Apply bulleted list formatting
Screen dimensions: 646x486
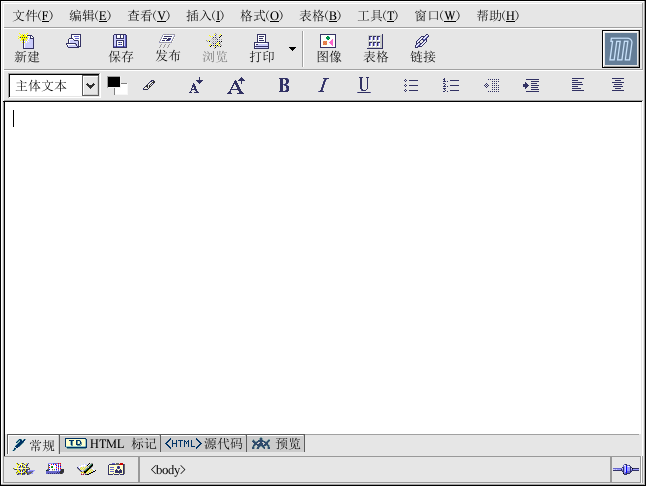pos(411,86)
